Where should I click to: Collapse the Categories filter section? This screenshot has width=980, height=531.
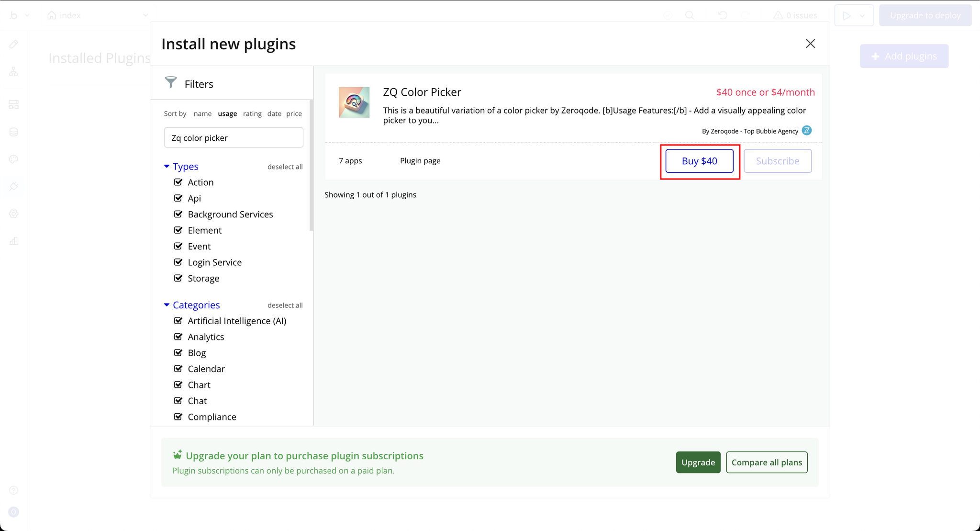pyautogui.click(x=167, y=305)
